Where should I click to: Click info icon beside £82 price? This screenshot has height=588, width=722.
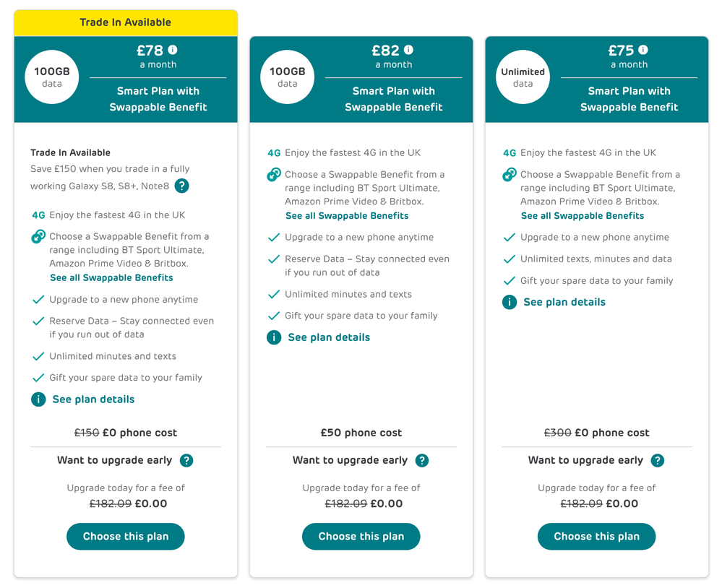(408, 50)
